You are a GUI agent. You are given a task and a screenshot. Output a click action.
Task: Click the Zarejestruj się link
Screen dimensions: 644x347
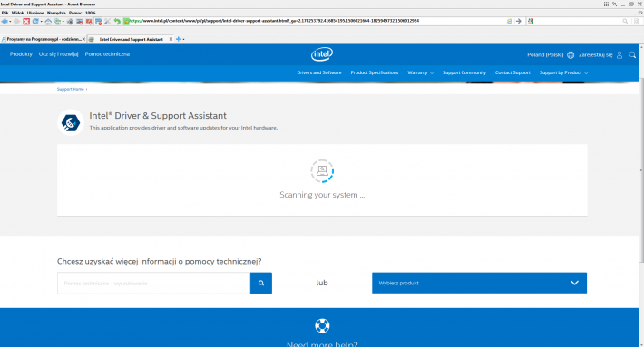pos(596,55)
